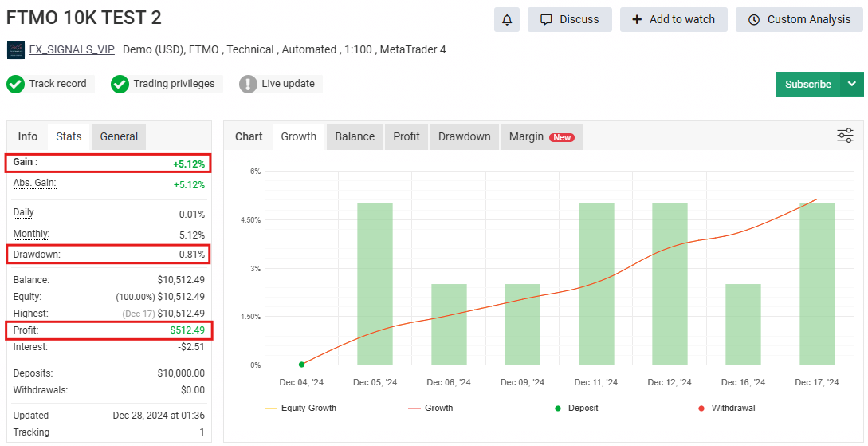The width and height of the screenshot is (868, 446).
Task: Click the FX_SIGNALS_VIP avatar image
Action: (16, 50)
